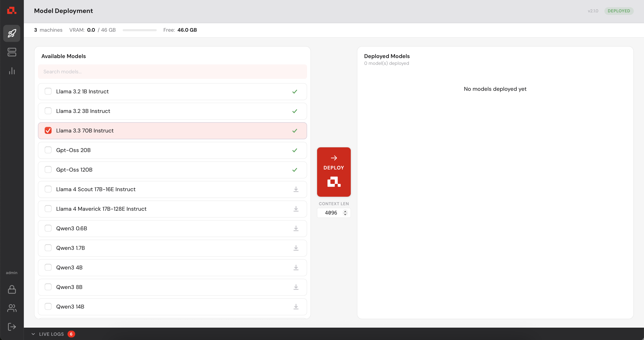
Task: Expand the Live Logs panel chevron
Action: pyautogui.click(x=33, y=334)
